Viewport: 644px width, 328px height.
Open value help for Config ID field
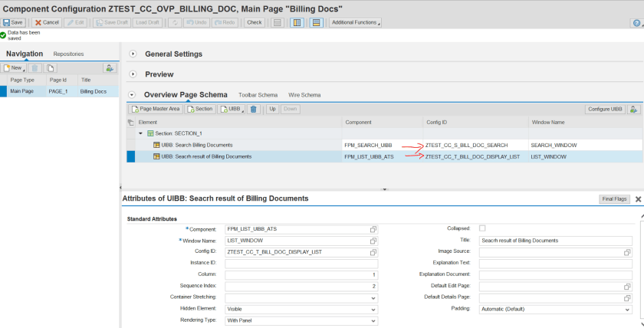tap(373, 252)
